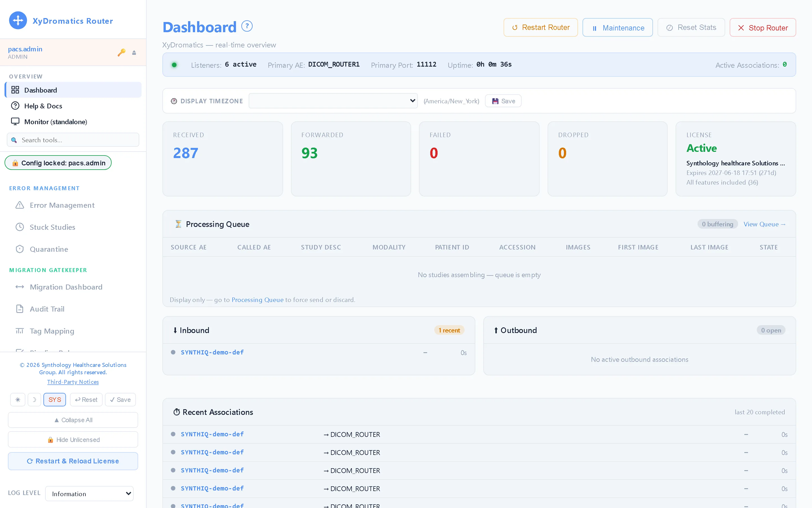Toggle Maintenance mode

tap(617, 28)
